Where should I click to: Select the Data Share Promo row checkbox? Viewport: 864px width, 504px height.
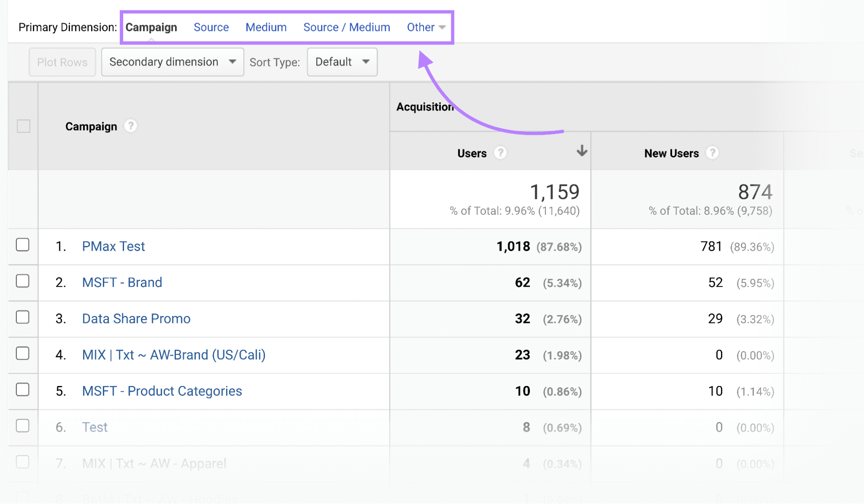[x=22, y=317]
